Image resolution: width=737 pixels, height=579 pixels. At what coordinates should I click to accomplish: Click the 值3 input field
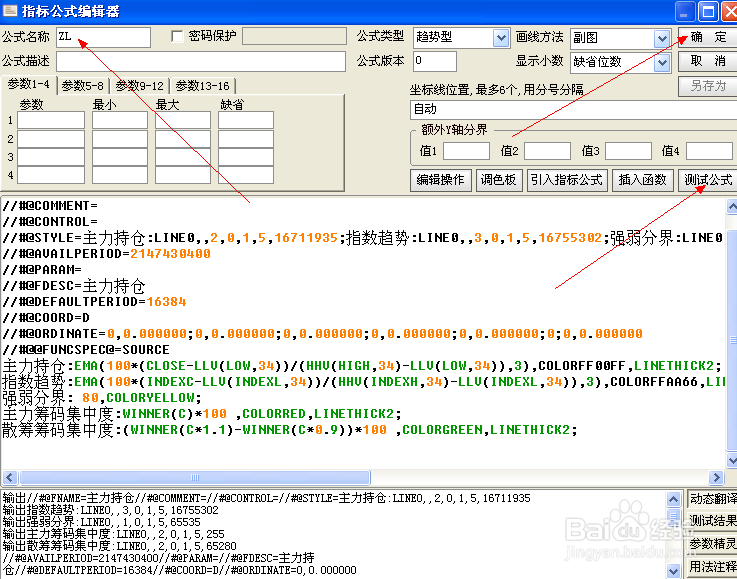(628, 151)
